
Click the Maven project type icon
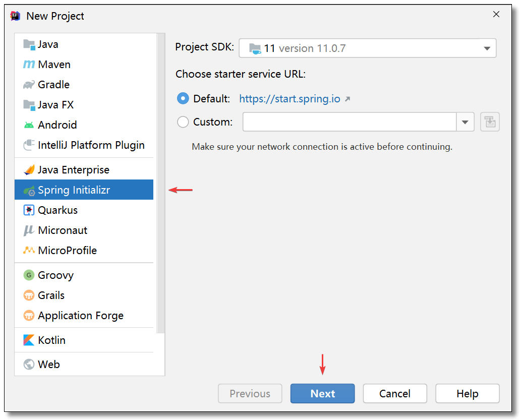(29, 65)
